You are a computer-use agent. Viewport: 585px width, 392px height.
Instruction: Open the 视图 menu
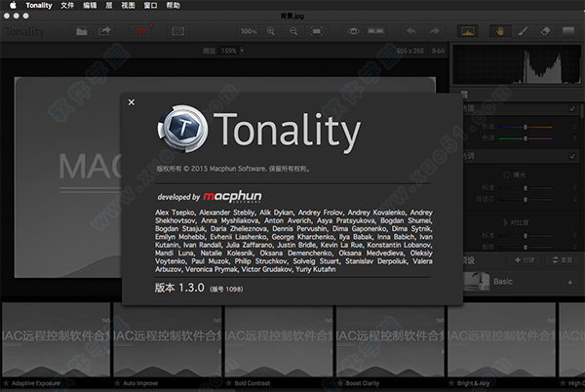[128, 5]
